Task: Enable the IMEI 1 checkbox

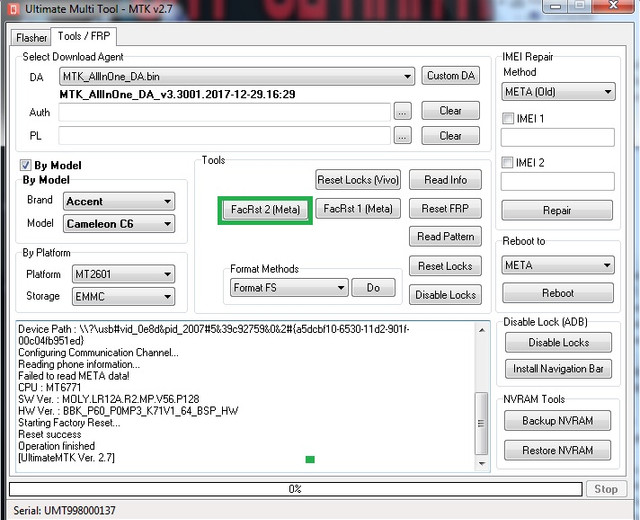Action: tap(508, 118)
